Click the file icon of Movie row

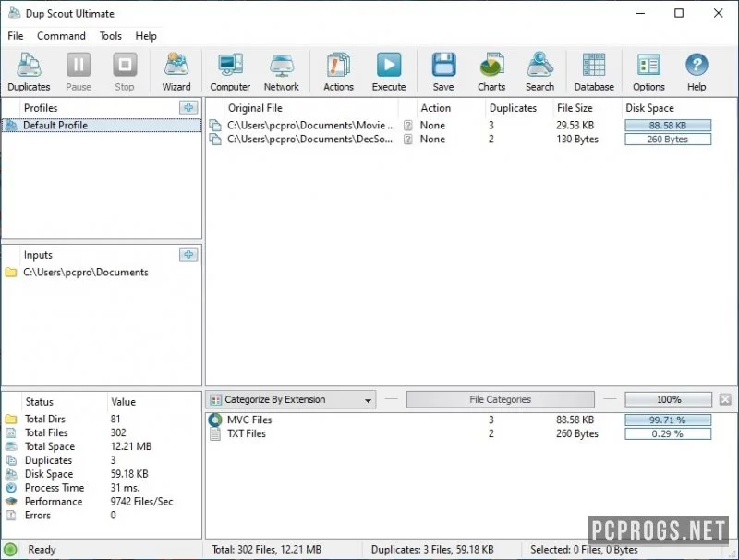(x=215, y=126)
